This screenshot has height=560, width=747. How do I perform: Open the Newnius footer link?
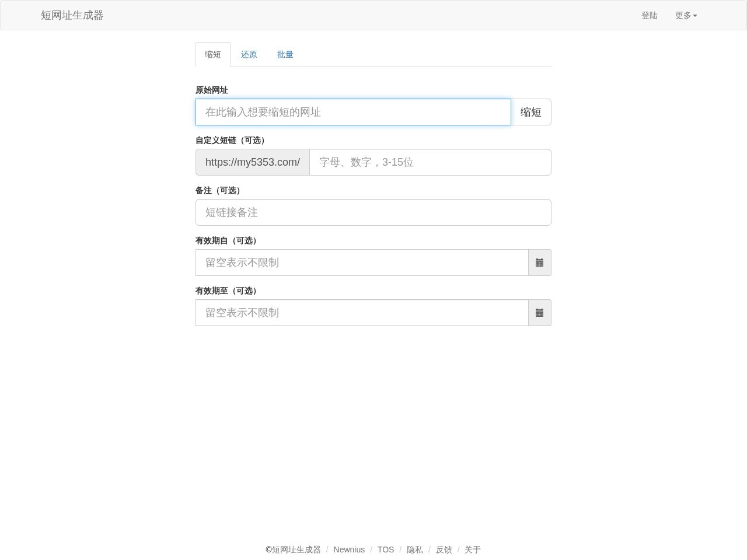[349, 549]
